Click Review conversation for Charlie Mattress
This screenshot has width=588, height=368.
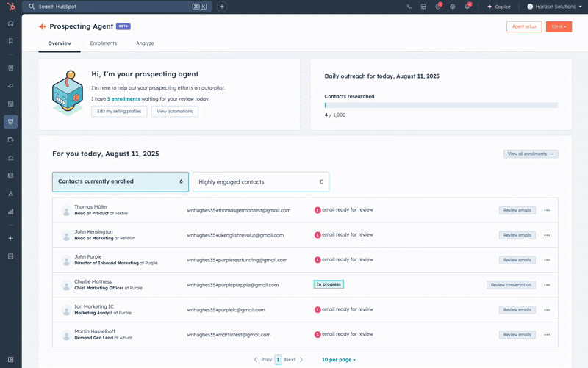[x=511, y=285]
